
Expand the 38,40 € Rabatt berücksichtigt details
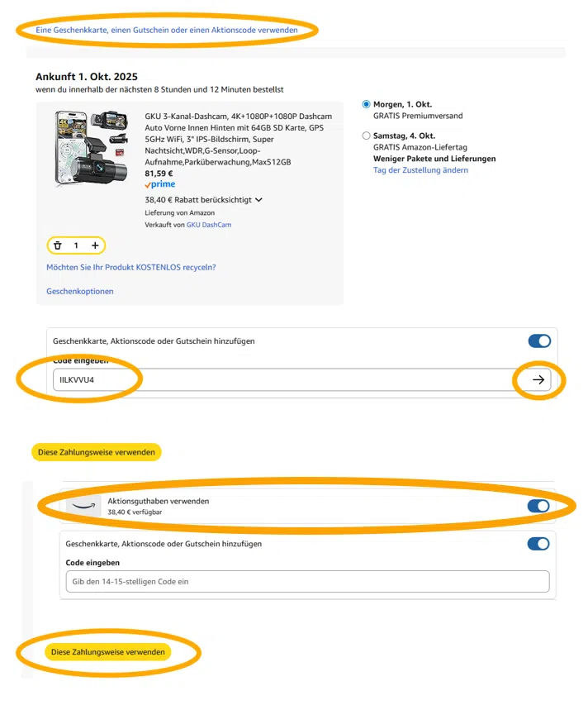pyautogui.click(x=258, y=199)
